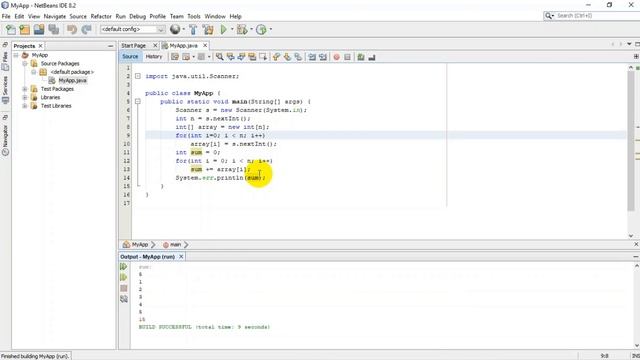This screenshot has height=360, width=640.
Task: Click the red Start Macro Recording icon
Action: (x=337, y=57)
